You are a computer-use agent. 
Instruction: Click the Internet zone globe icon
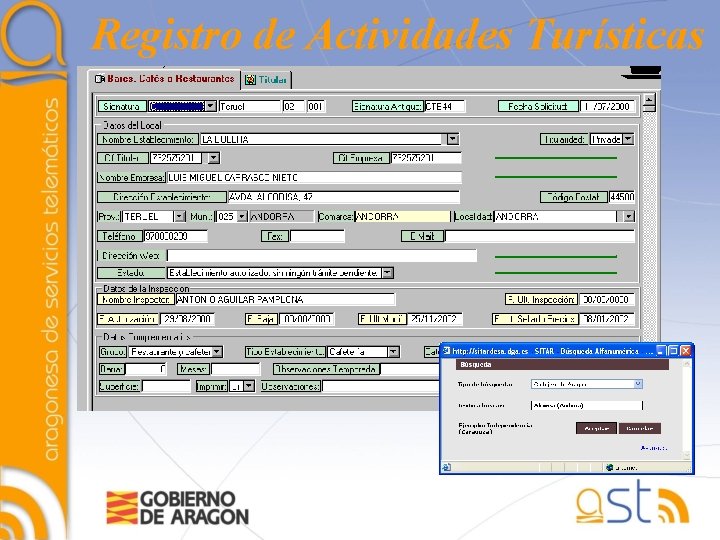pyautogui.click(x=609, y=467)
